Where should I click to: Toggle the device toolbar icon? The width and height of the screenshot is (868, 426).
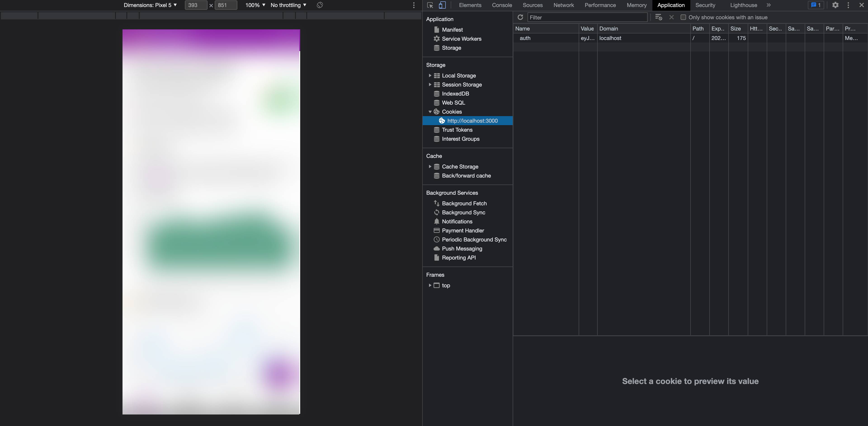pyautogui.click(x=442, y=5)
